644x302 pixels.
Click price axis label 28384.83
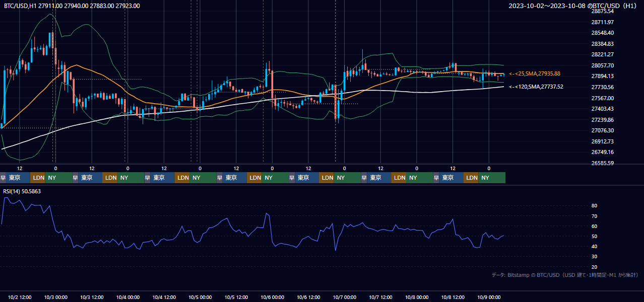click(603, 44)
